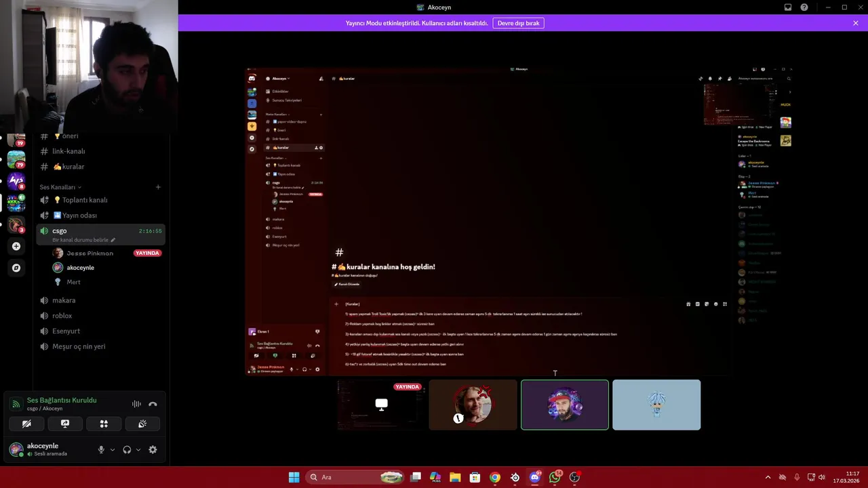Open the soundboard icon

pos(142,424)
